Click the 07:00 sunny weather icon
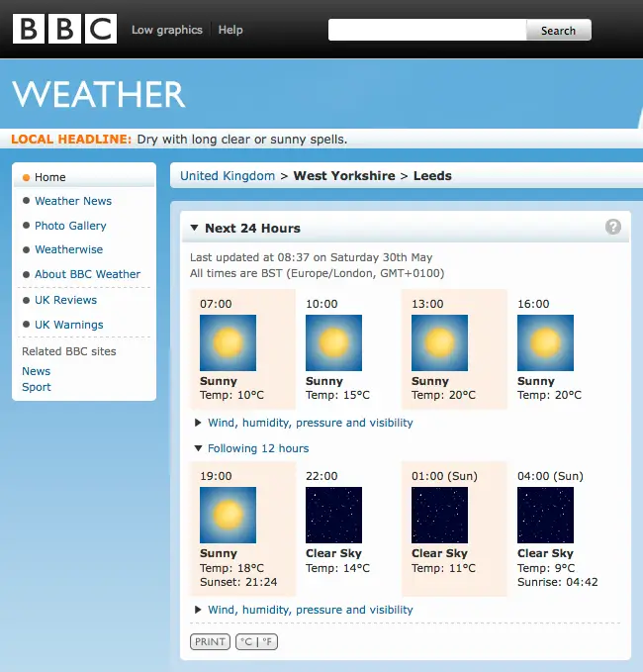 [x=228, y=343]
